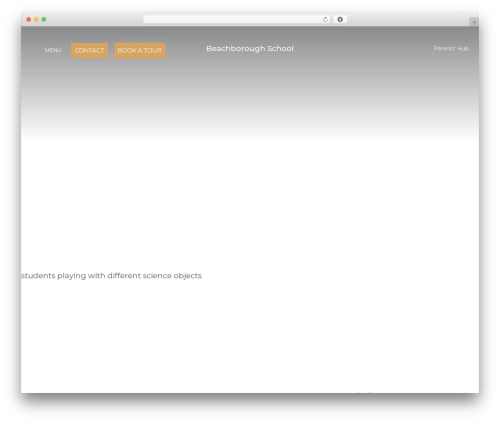Minimize the window with the yellow button
The image size is (500, 423).
pos(36,20)
